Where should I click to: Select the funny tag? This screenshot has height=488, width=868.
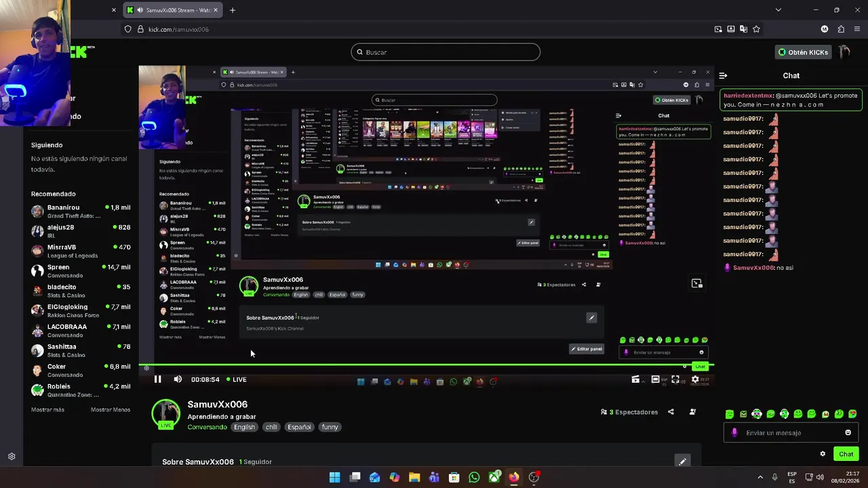(x=330, y=427)
